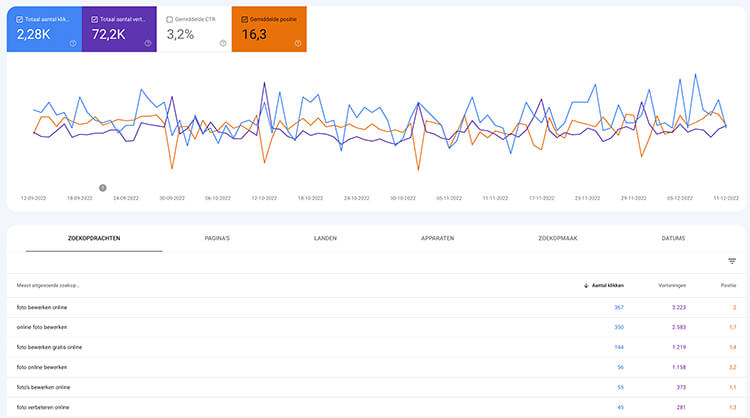Viewport: 750px width, 418px height.
Task: Enable the Gemiddelde CTR checkbox
Action: pos(169,19)
